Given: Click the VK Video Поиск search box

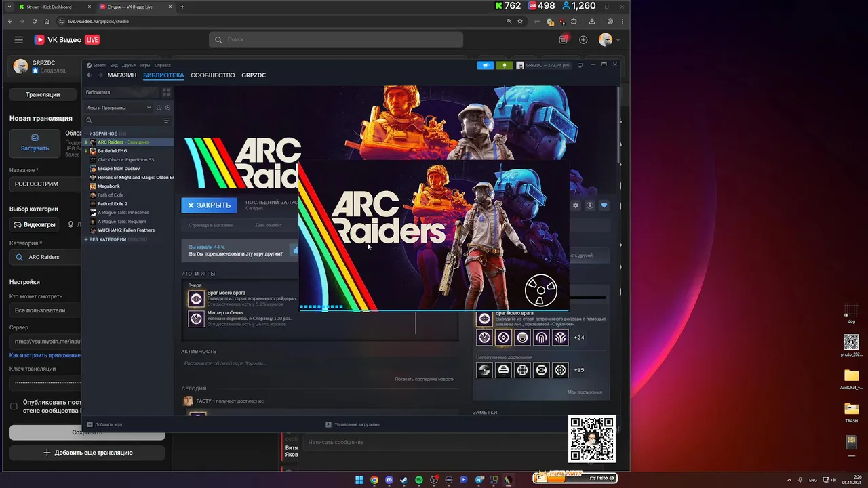Looking at the screenshot, I should tap(336, 39).
